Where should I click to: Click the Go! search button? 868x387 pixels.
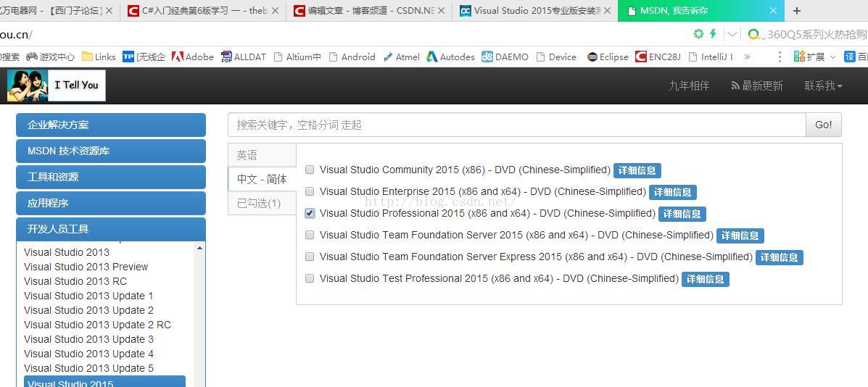[823, 125]
